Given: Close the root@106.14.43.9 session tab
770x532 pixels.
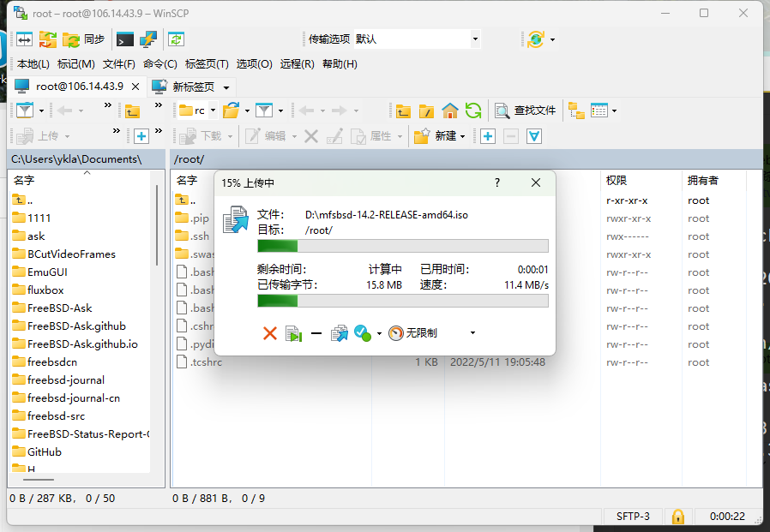Looking at the screenshot, I should pos(135,87).
